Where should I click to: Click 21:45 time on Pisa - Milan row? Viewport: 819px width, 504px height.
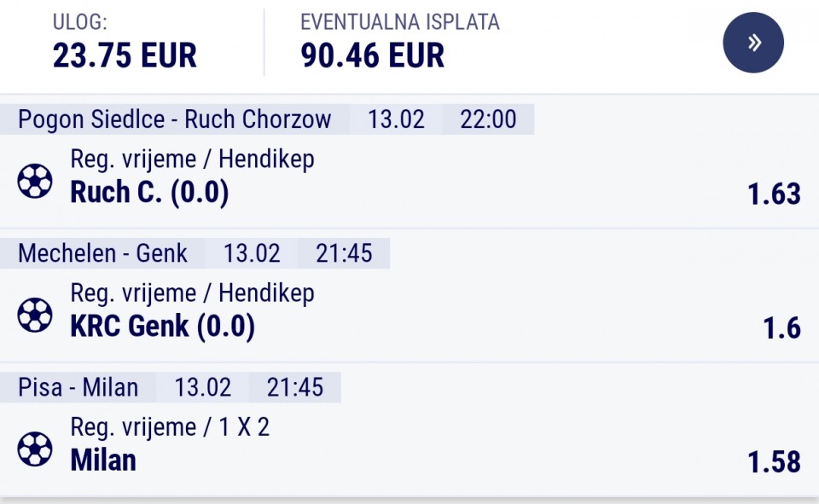point(295,387)
